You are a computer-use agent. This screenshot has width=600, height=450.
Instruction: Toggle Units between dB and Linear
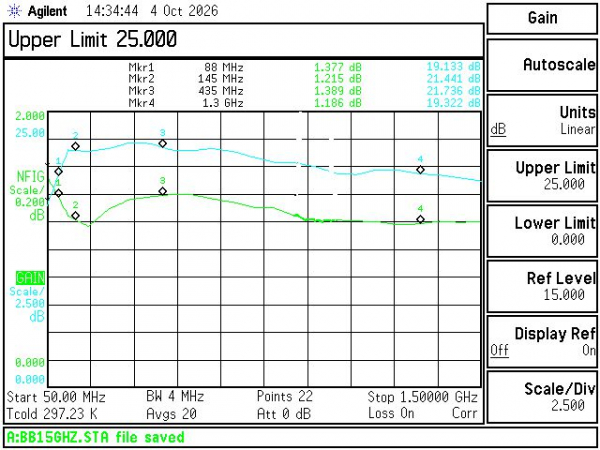click(x=542, y=120)
